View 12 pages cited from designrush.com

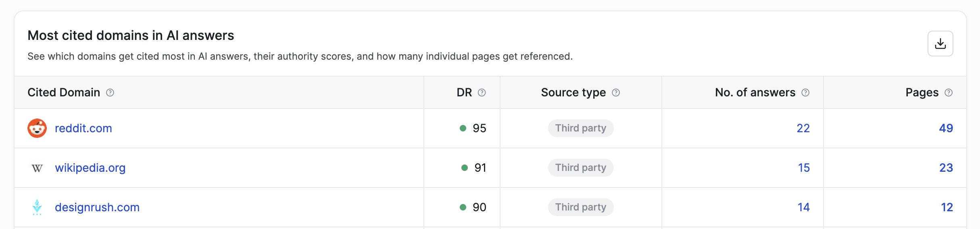coord(947,207)
